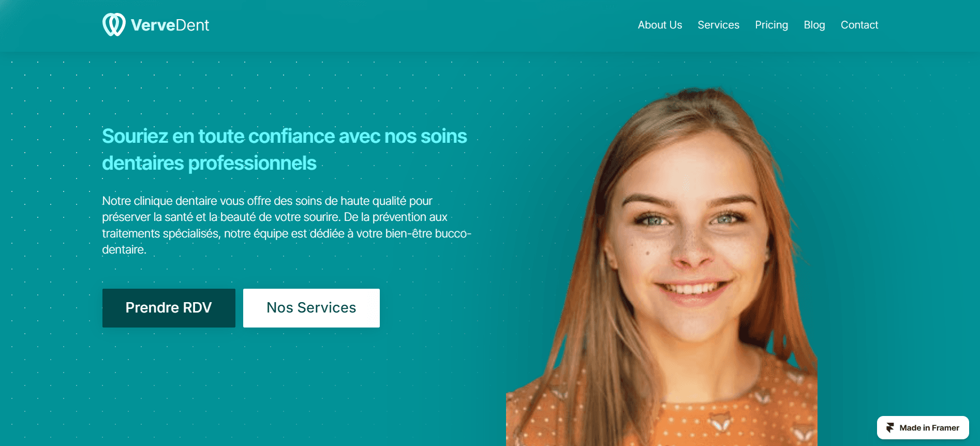Go to Services in the navigation
Image resolution: width=980 pixels, height=446 pixels.
tap(718, 25)
